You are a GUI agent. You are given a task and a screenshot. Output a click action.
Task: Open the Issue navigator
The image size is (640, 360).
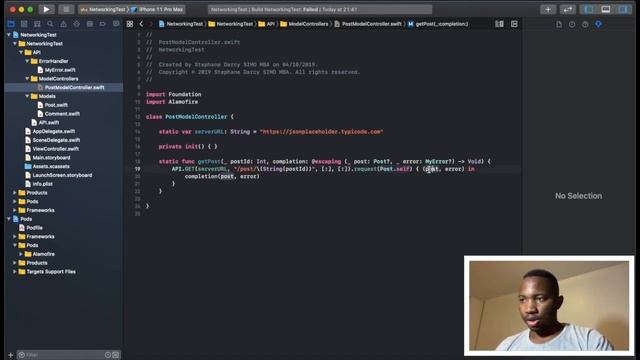(63, 24)
